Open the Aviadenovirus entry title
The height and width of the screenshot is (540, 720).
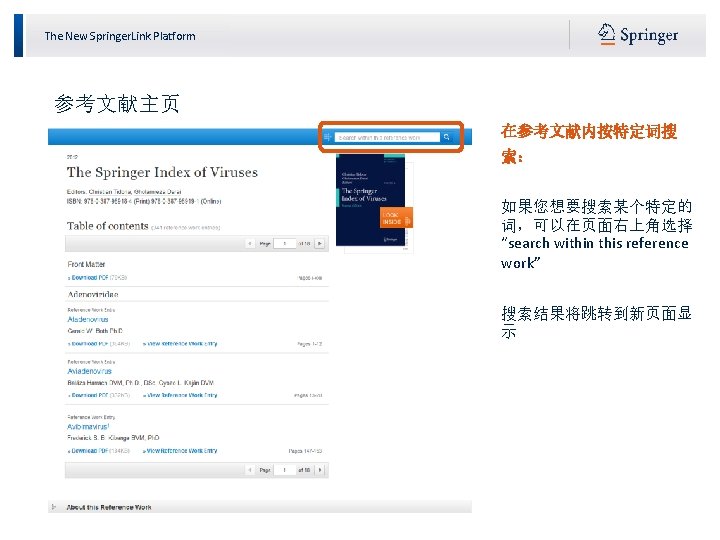coord(90,371)
